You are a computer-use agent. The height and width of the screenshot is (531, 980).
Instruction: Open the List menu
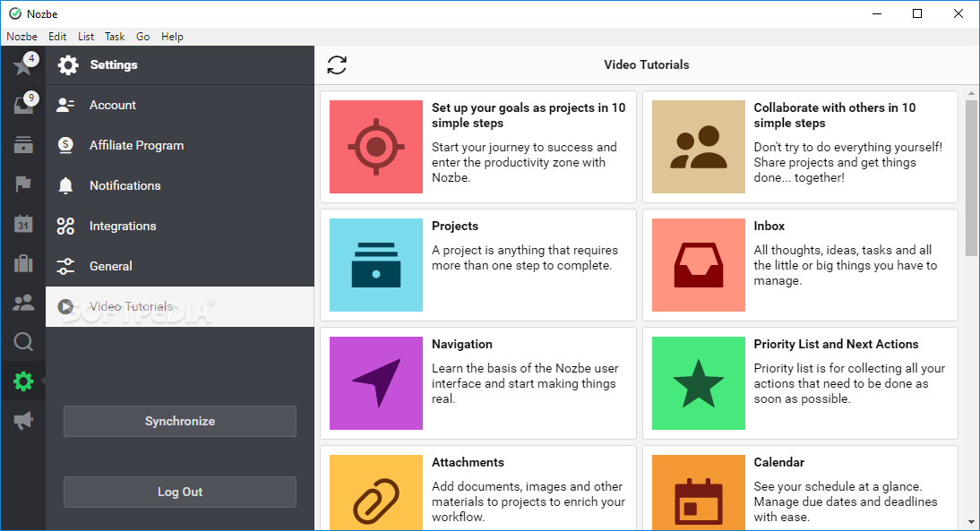86,37
